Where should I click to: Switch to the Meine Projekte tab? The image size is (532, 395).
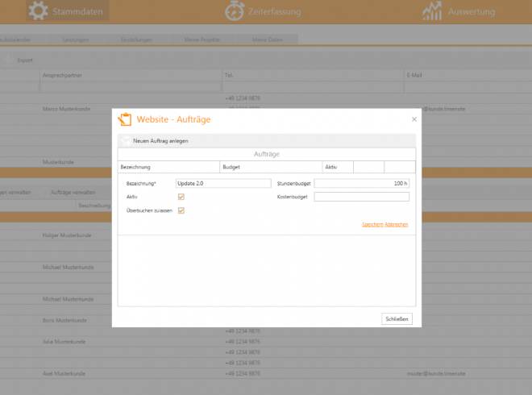[202, 39]
